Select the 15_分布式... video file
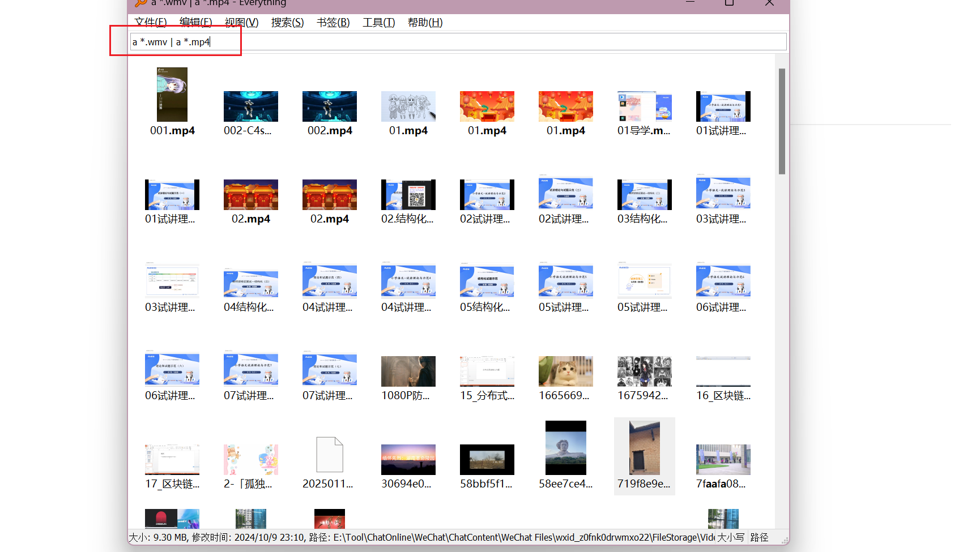 [x=487, y=378]
